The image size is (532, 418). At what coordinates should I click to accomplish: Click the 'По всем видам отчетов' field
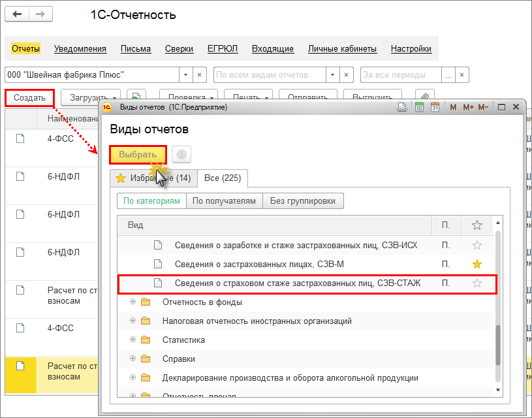click(x=270, y=75)
